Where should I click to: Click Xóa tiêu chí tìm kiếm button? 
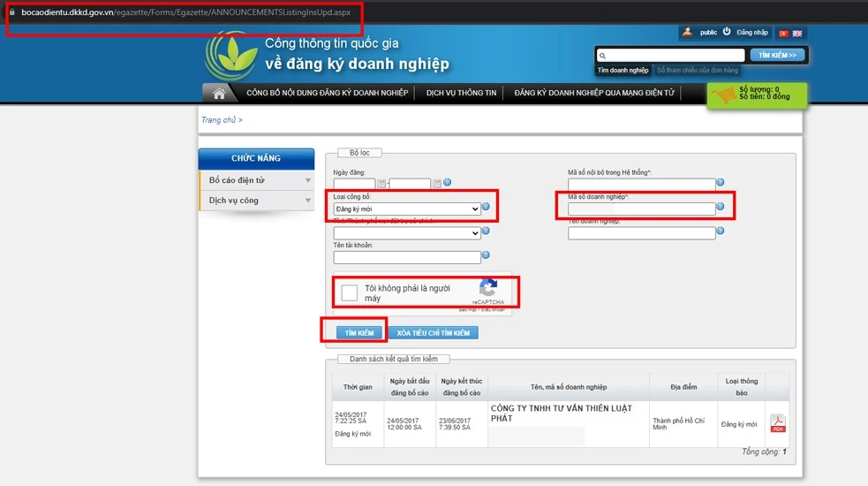[433, 333]
